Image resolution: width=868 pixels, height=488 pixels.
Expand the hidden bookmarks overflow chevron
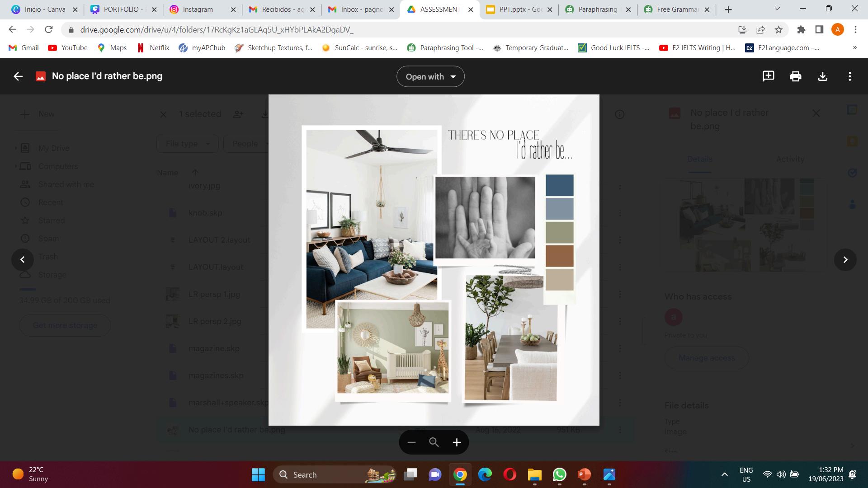pos(854,48)
